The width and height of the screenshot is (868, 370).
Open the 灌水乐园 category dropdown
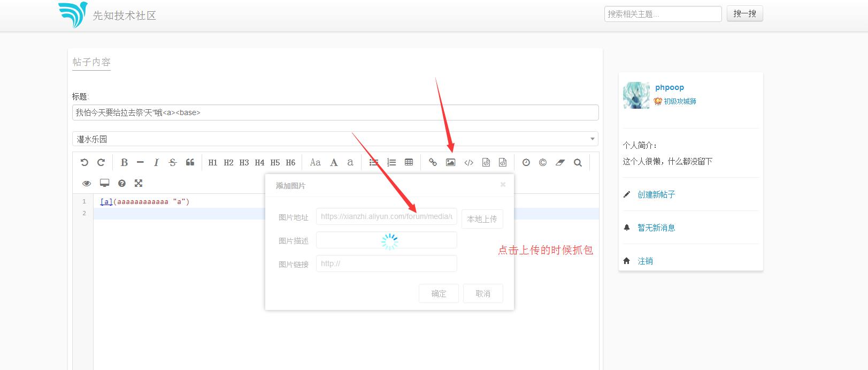click(335, 139)
